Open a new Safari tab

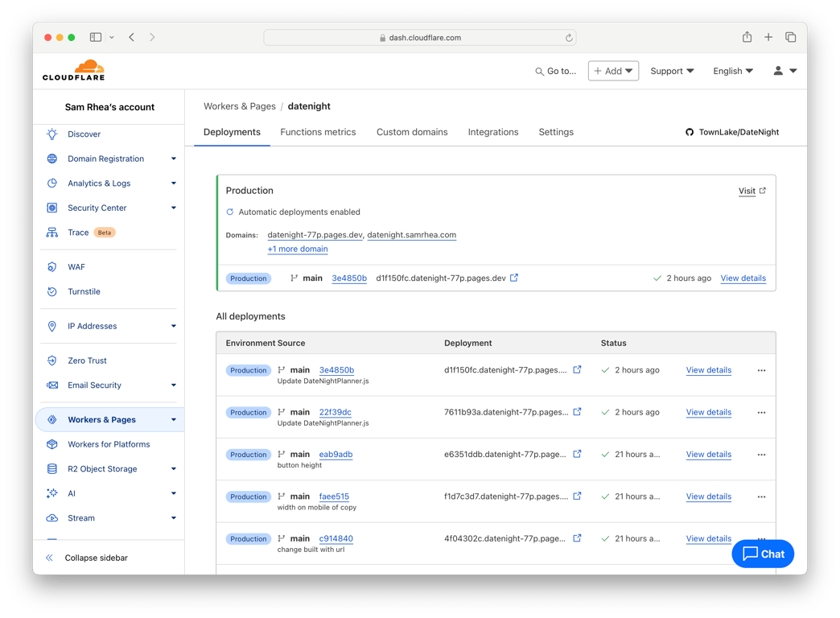(x=768, y=37)
